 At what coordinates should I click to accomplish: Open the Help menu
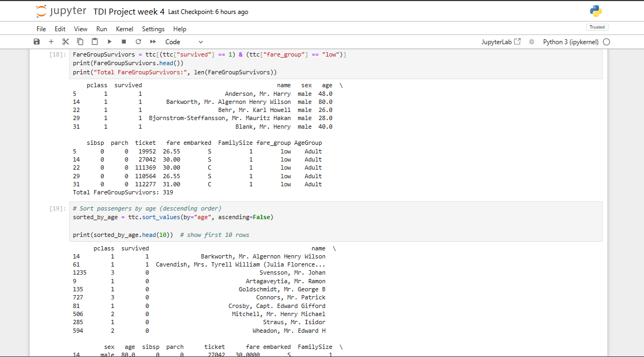[180, 29]
